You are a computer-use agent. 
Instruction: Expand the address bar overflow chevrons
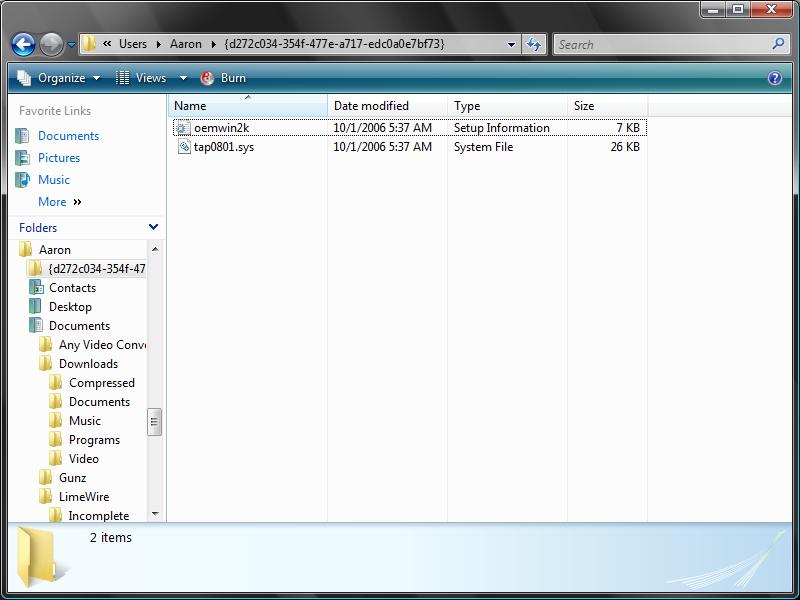pos(107,44)
